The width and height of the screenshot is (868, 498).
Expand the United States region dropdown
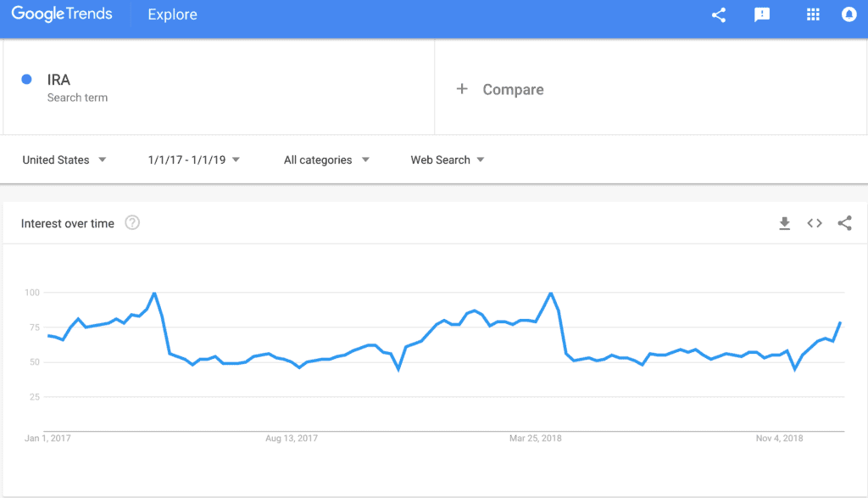tap(64, 159)
